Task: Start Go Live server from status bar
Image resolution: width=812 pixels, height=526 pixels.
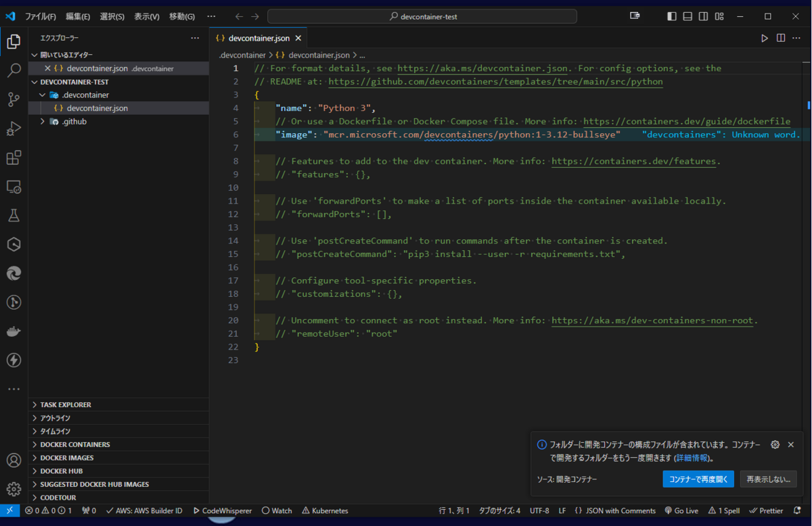Action: tap(681, 510)
